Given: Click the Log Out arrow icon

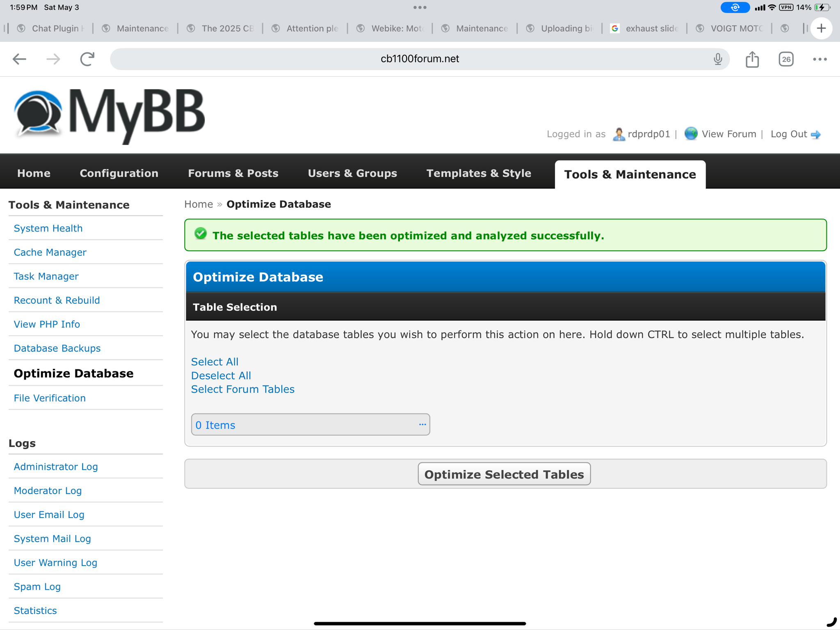Looking at the screenshot, I should click(x=816, y=134).
